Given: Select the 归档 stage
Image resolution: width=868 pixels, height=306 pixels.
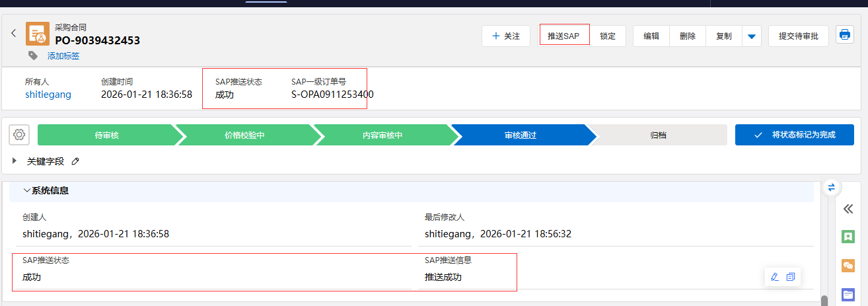Looking at the screenshot, I should coord(658,135).
